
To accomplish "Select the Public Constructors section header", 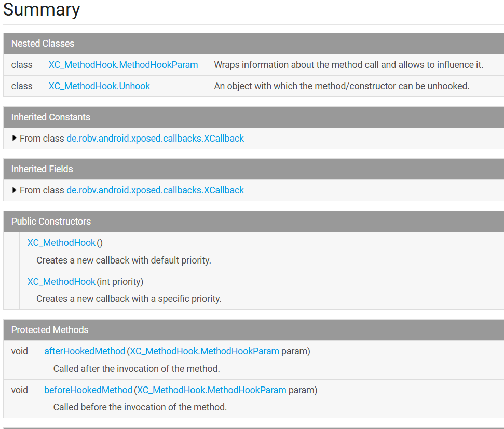I will (254, 222).
